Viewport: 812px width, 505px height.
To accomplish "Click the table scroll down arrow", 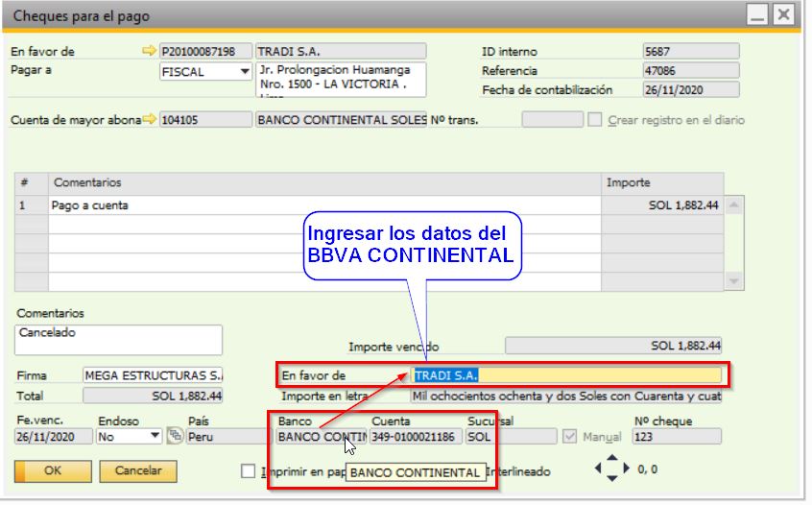I will (x=734, y=281).
